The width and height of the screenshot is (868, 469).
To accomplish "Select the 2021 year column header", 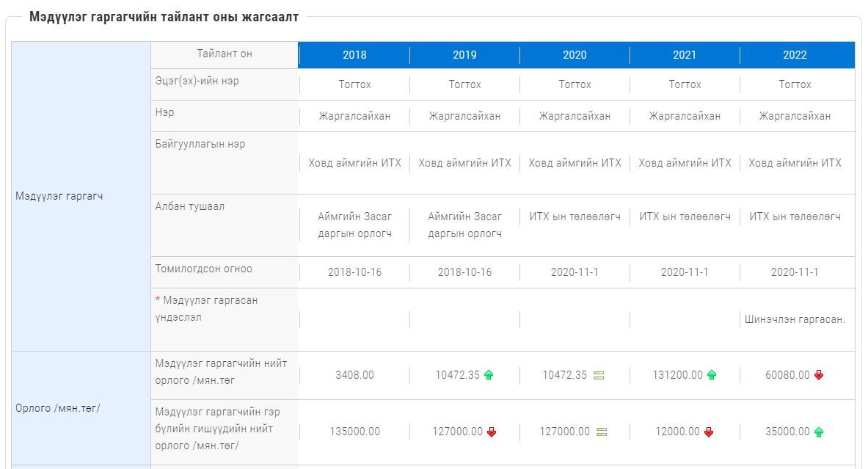I will [685, 55].
